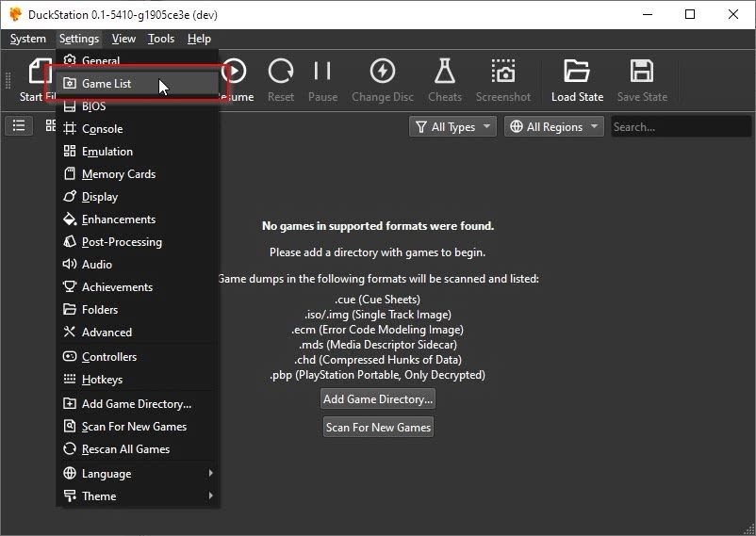This screenshot has height=536, width=756.
Task: Open Hotkeys settings entry
Action: [138, 380]
